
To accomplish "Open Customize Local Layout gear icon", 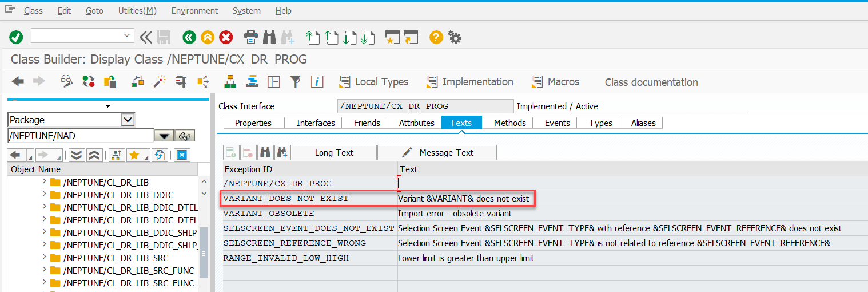I will point(455,37).
